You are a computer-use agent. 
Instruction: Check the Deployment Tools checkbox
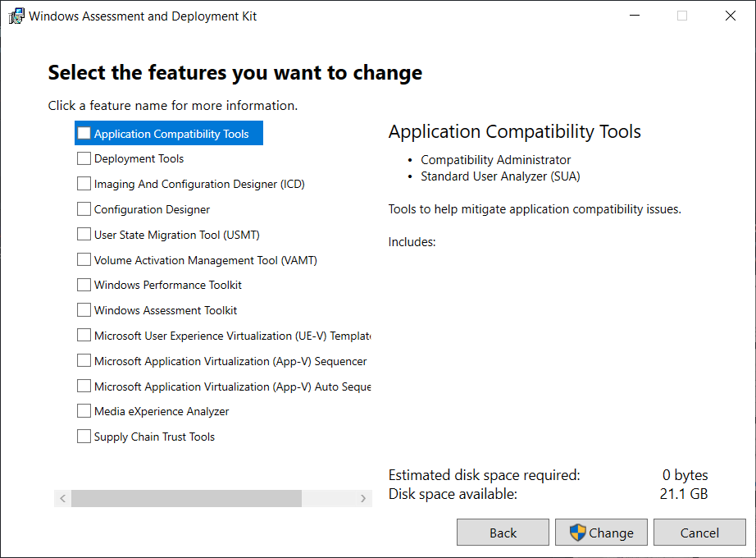click(x=84, y=158)
